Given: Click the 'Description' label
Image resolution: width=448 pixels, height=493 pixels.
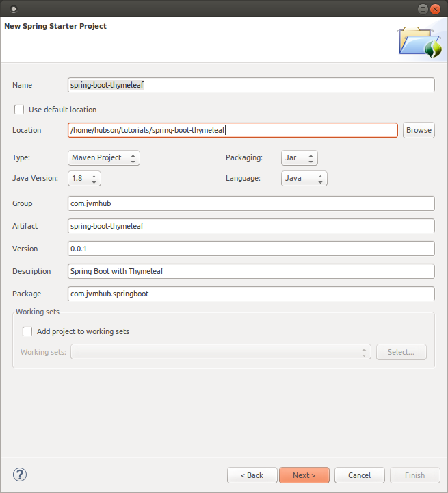Looking at the screenshot, I should [31, 271].
